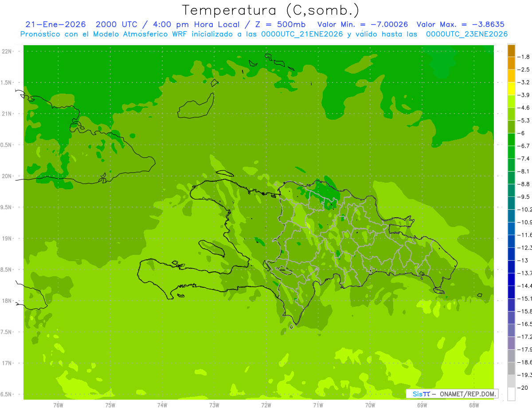Pick the gray swatch between -18.6 and -19.3
Viewport: 532px width, 411px height.
click(x=511, y=368)
